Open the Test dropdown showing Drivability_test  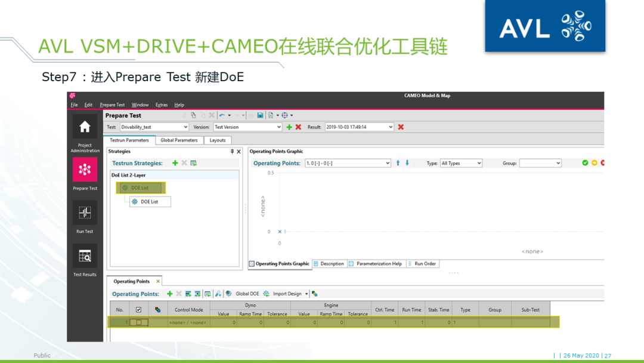[154, 127]
